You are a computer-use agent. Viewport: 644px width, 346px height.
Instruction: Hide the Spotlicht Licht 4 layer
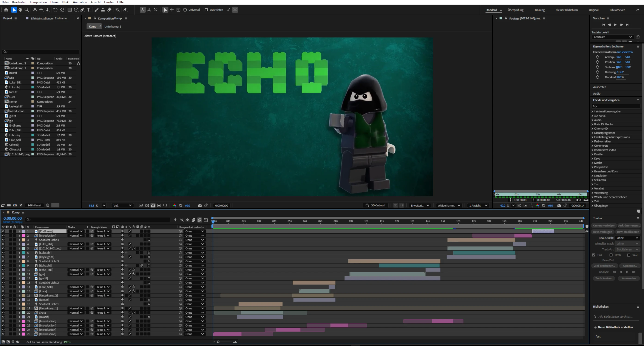pyautogui.click(x=3, y=240)
